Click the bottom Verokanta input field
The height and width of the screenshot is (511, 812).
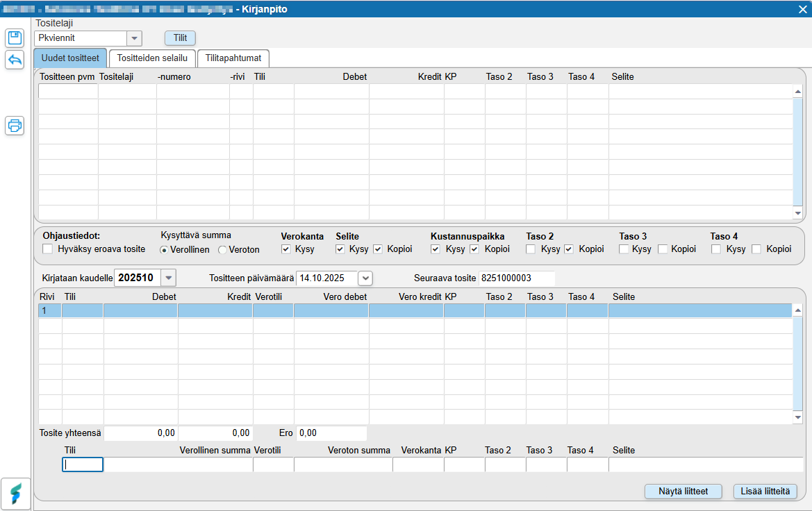click(418, 464)
